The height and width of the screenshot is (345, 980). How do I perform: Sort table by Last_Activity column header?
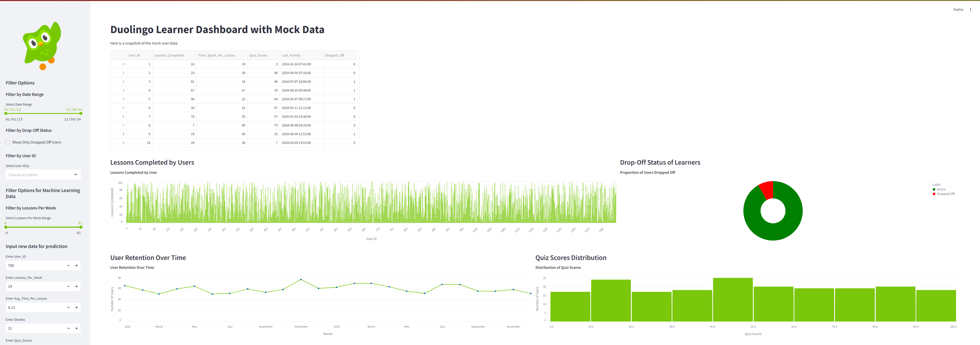[302, 55]
